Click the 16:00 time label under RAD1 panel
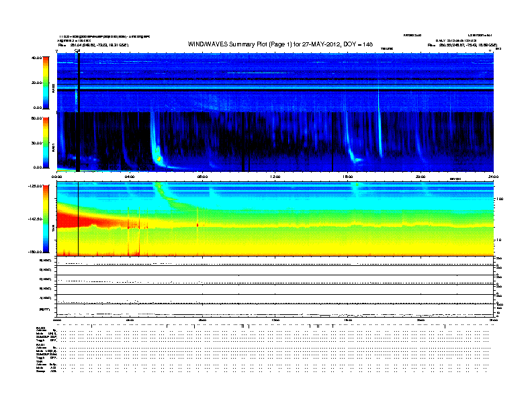The width and height of the screenshot is (532, 411). coord(348,177)
